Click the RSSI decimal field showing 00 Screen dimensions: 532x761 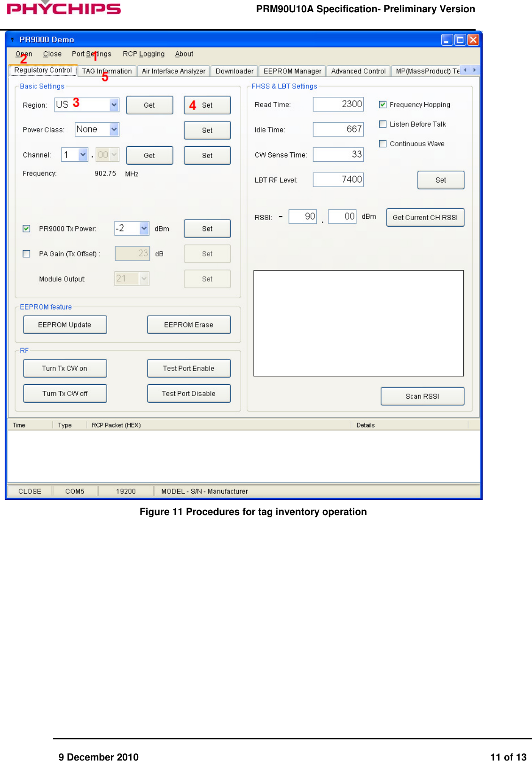pos(342,216)
